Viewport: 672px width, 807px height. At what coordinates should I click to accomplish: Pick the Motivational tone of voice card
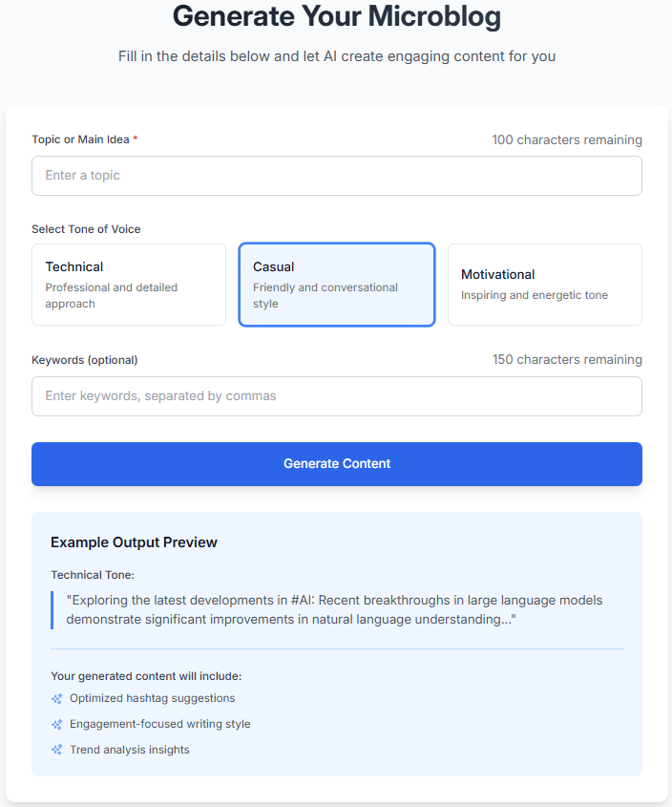pos(544,285)
